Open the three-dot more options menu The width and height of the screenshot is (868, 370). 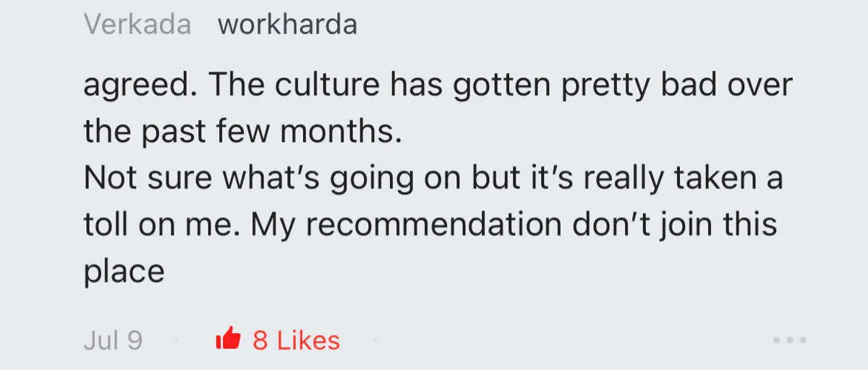point(788,340)
